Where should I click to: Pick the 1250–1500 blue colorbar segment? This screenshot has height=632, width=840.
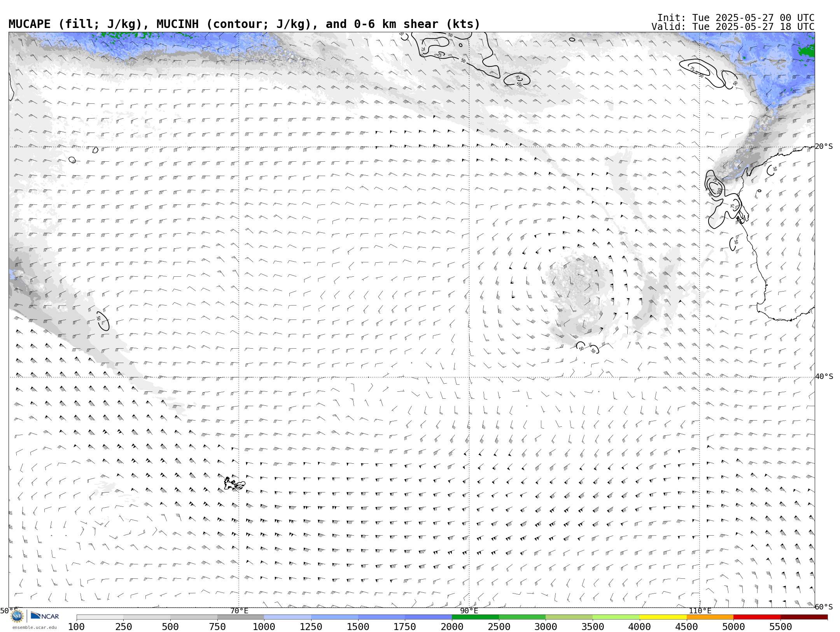tap(334, 617)
